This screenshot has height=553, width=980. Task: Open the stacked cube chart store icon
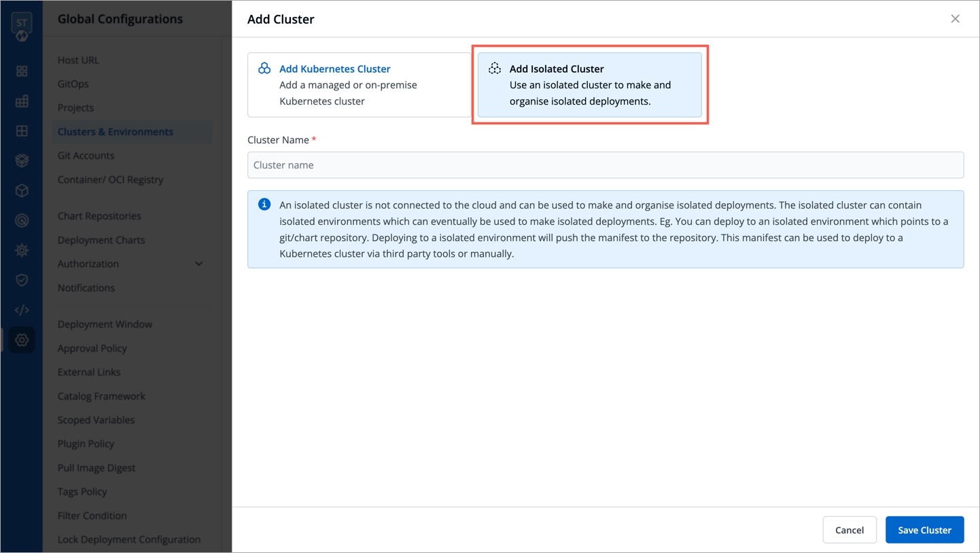pos(22,161)
